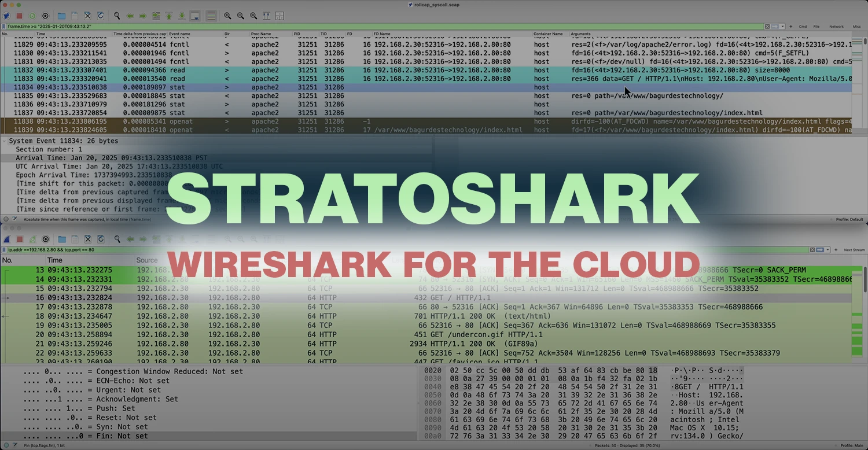Click the Go to first event icon
This screenshot has width=868, height=450.
tap(169, 16)
